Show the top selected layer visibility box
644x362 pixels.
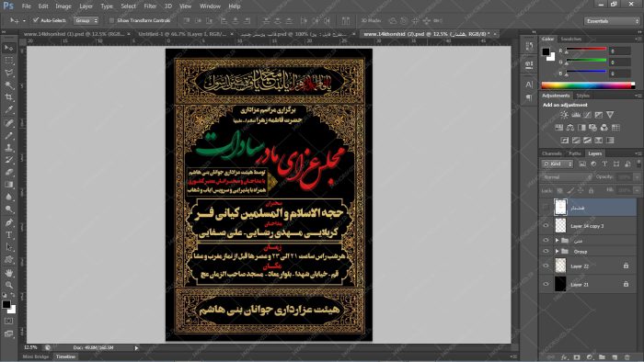(x=546, y=208)
